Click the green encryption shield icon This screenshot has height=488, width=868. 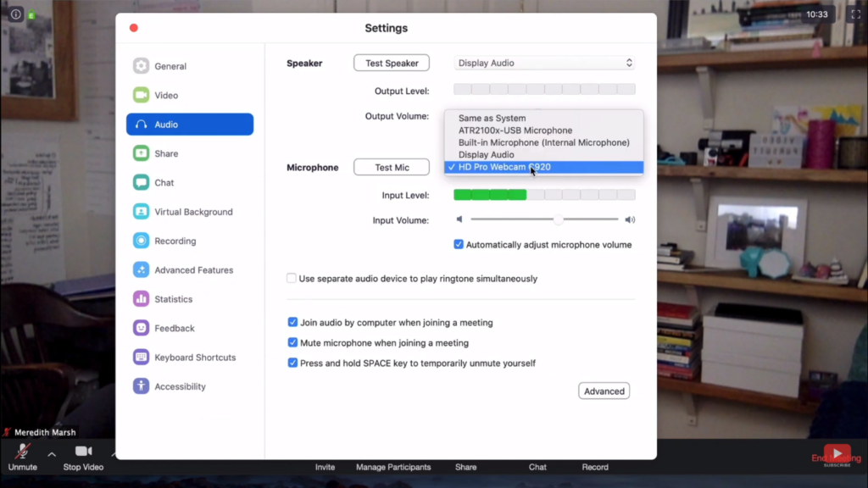pos(31,15)
